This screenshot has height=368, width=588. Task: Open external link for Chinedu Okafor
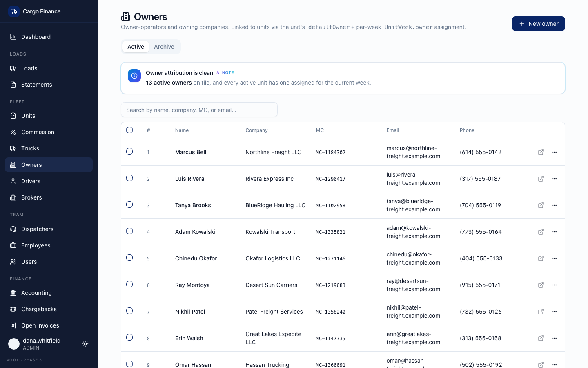tap(541, 258)
